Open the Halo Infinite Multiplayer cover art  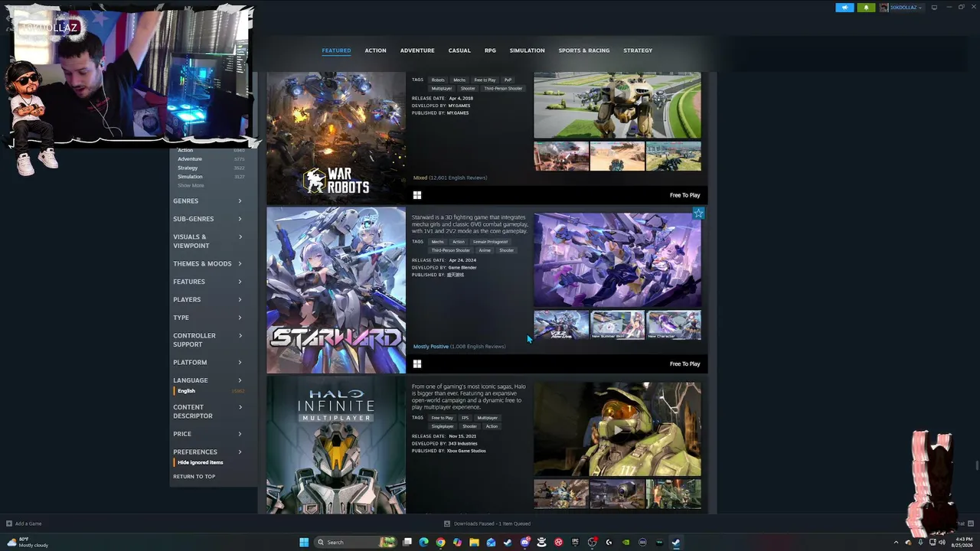tap(336, 445)
